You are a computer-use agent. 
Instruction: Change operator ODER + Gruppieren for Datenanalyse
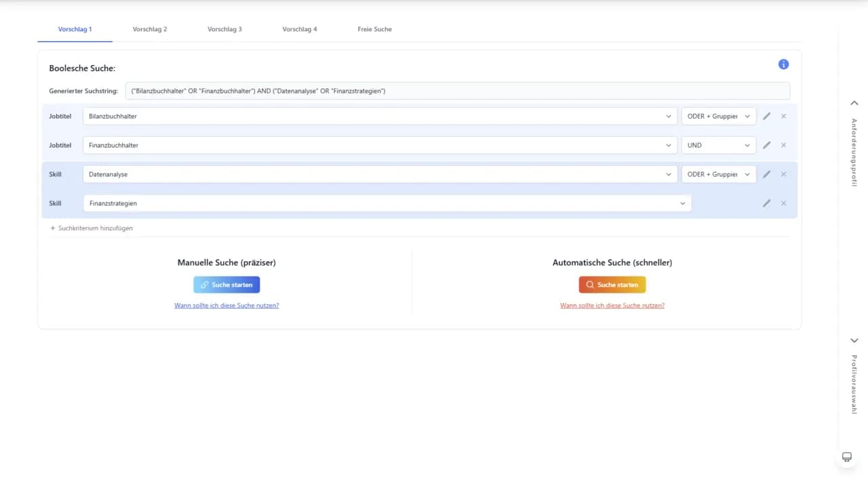click(x=719, y=174)
